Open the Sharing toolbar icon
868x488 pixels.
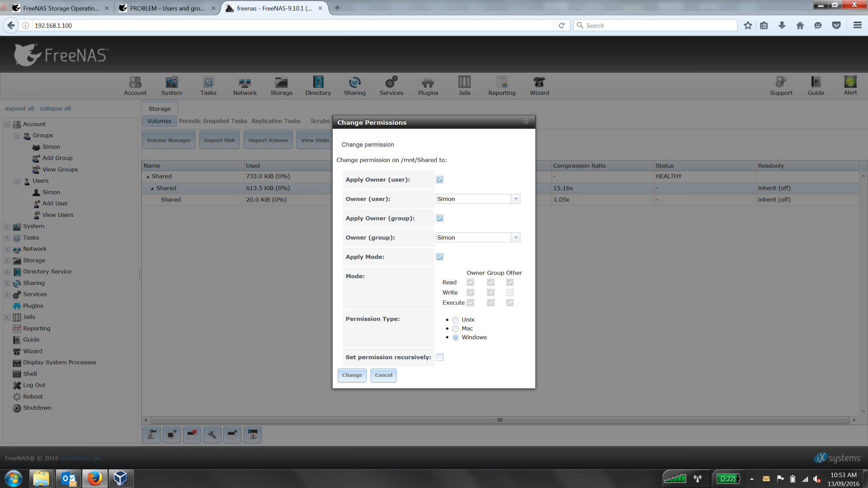tap(355, 86)
